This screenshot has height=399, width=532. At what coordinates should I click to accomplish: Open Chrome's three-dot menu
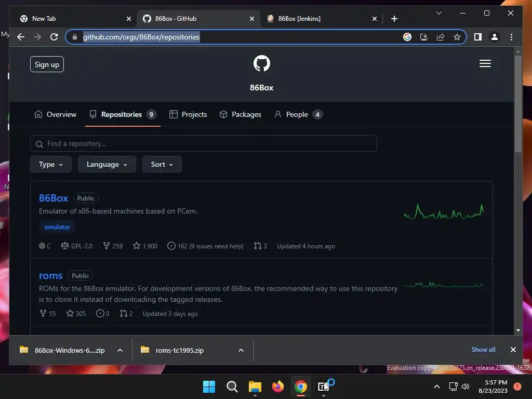pyautogui.click(x=511, y=37)
